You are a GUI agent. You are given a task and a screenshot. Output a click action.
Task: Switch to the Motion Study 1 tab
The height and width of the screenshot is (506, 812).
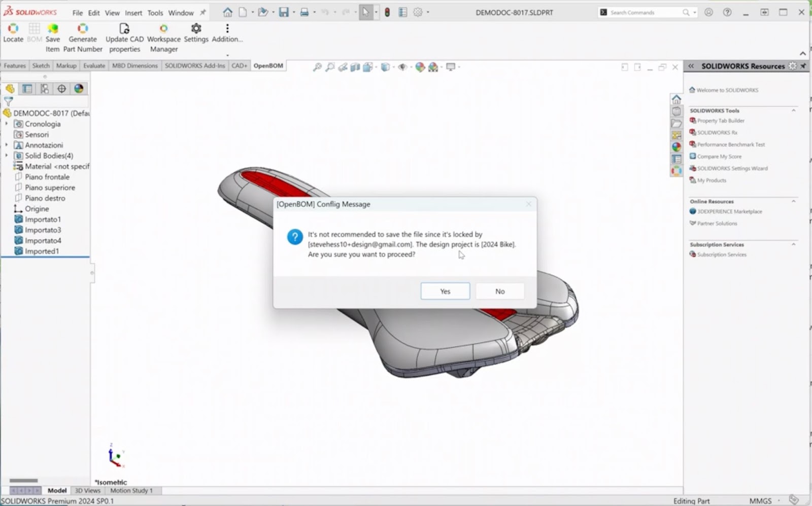131,490
